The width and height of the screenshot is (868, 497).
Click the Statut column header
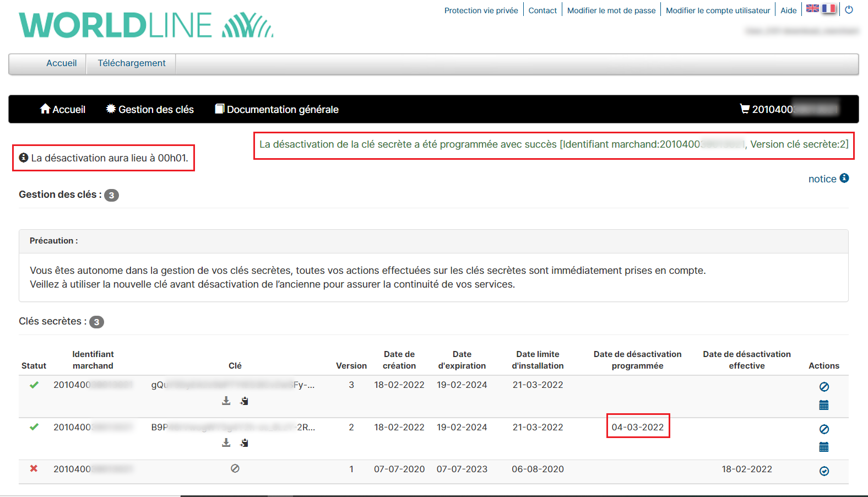point(34,366)
